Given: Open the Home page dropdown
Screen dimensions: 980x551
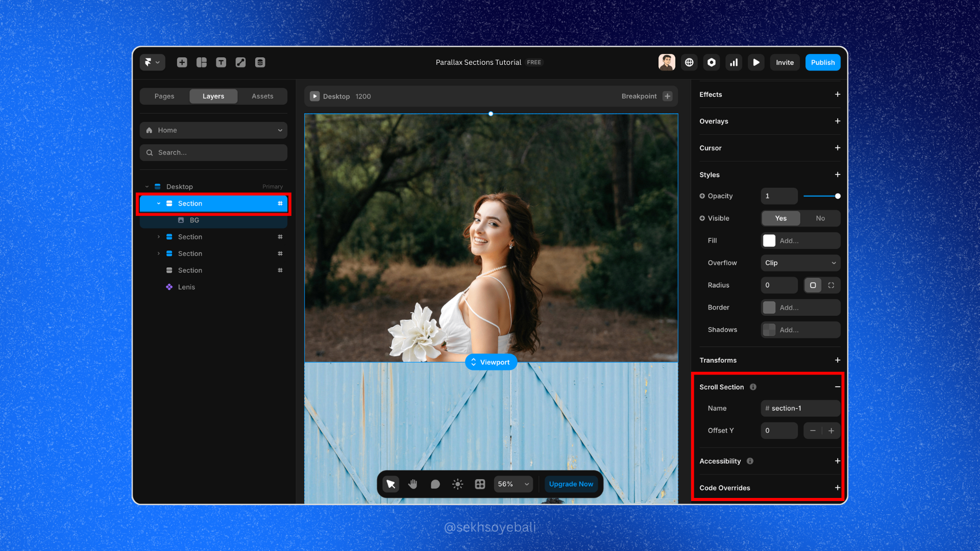Looking at the screenshot, I should (x=213, y=130).
